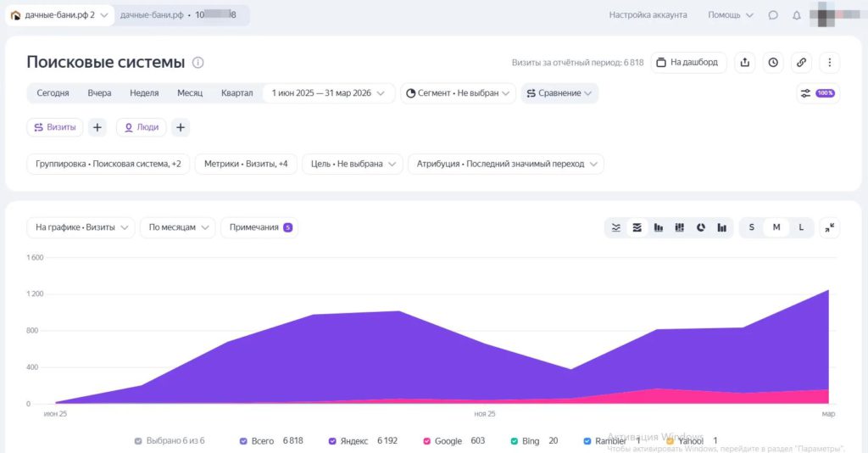This screenshot has height=453, width=868.
Task: Switch to the lines chart type icon
Action: [x=615, y=227]
